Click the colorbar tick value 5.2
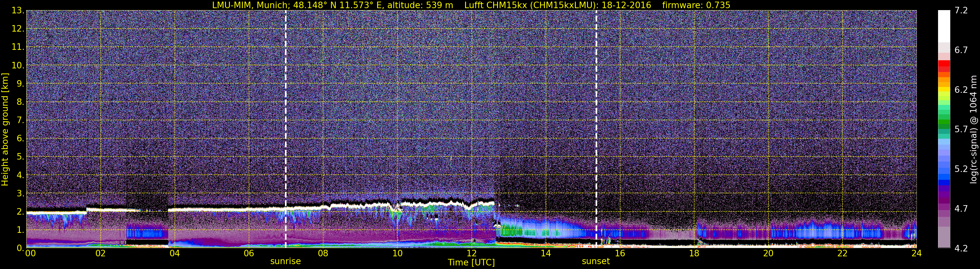 click(961, 169)
